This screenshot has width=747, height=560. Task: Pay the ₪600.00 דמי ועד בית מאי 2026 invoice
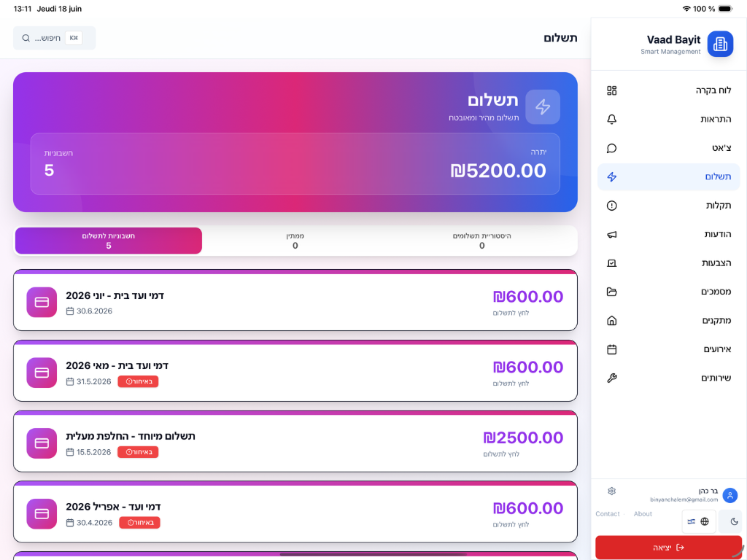[295, 371]
